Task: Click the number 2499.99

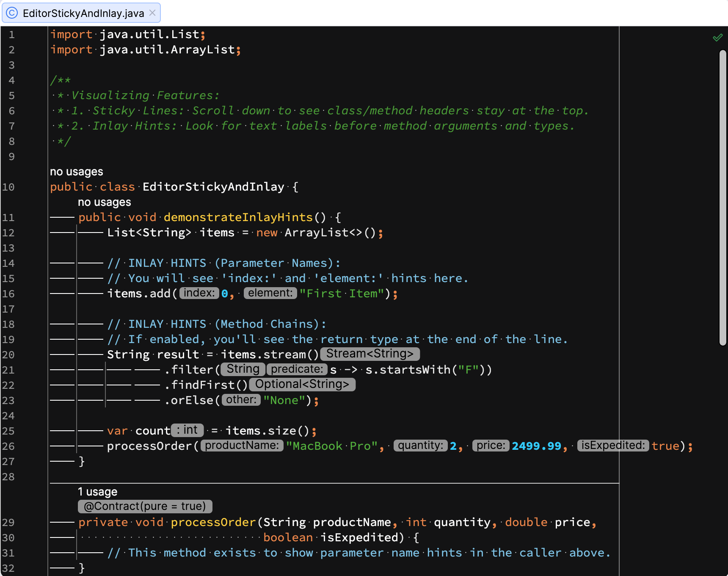Action: pos(537,446)
